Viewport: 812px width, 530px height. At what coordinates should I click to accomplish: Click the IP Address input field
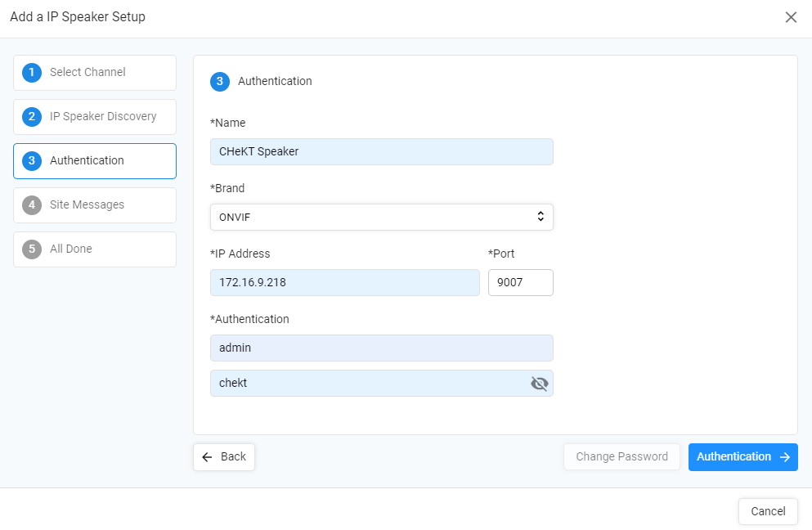click(x=345, y=282)
